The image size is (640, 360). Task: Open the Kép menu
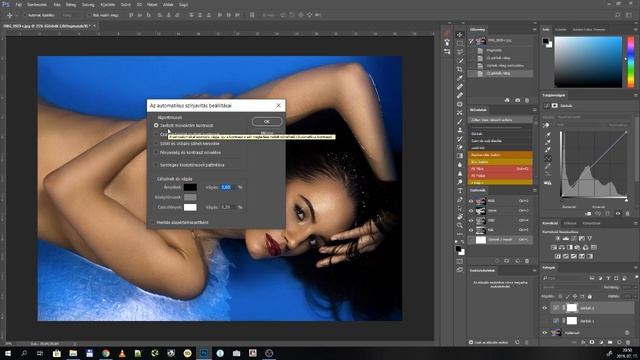coord(57,5)
